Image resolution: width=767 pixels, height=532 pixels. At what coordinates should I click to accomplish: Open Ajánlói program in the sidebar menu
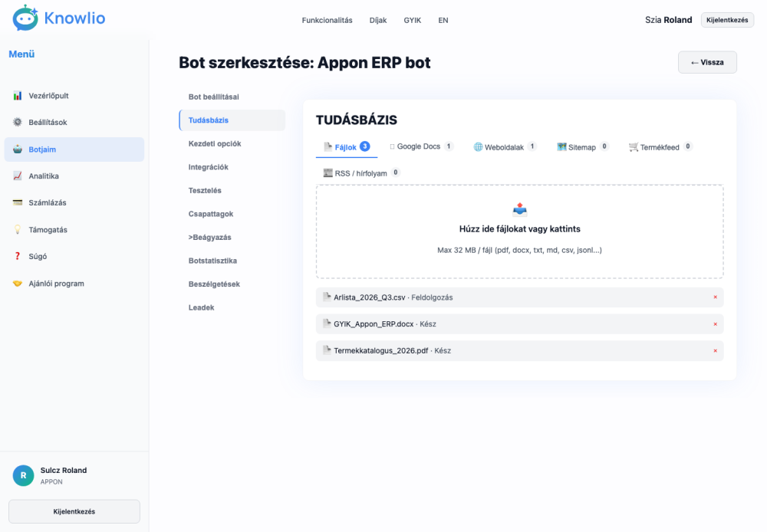tap(74, 283)
